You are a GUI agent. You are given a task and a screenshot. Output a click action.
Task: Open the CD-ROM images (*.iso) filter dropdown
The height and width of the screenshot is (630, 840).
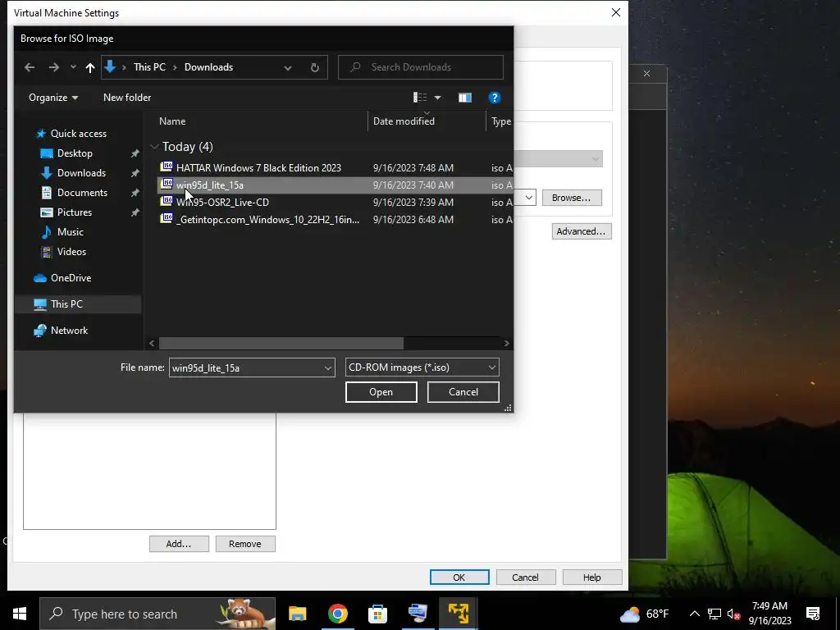(x=422, y=367)
